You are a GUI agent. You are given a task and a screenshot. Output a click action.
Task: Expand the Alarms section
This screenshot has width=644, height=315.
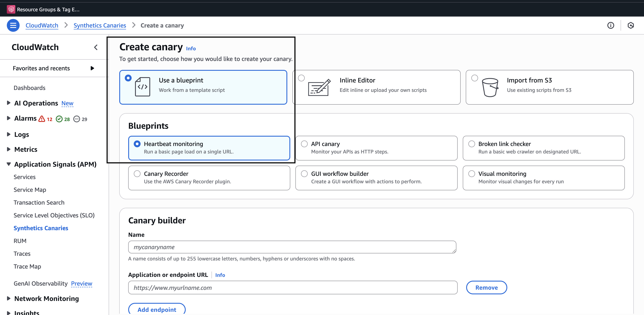tap(9, 118)
